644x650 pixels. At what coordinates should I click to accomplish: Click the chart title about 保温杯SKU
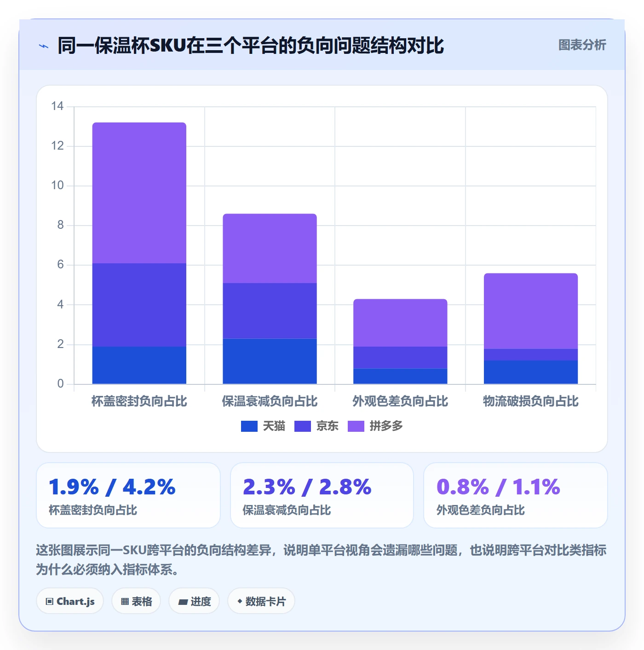pyautogui.click(x=251, y=46)
